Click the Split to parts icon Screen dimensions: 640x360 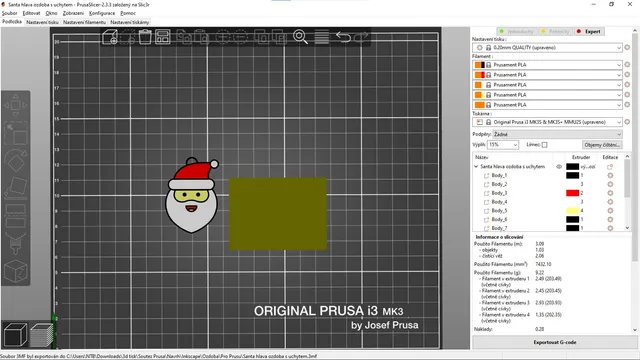[279, 37]
